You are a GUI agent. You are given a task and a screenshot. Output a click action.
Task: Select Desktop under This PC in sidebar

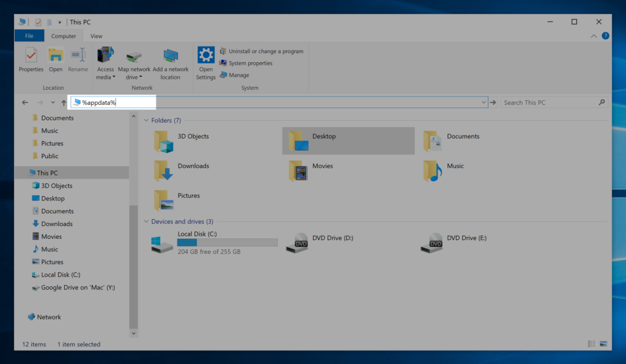pos(48,198)
